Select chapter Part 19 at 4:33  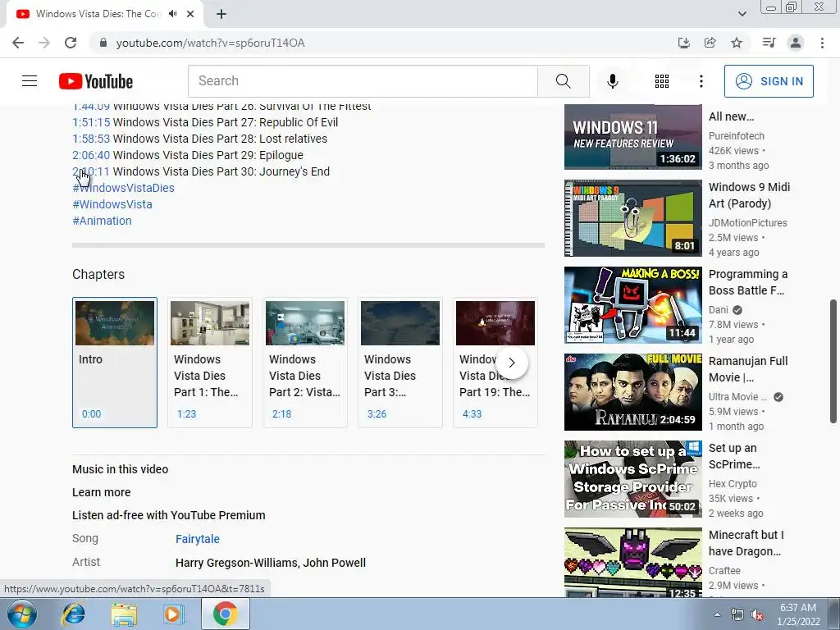tap(495, 363)
